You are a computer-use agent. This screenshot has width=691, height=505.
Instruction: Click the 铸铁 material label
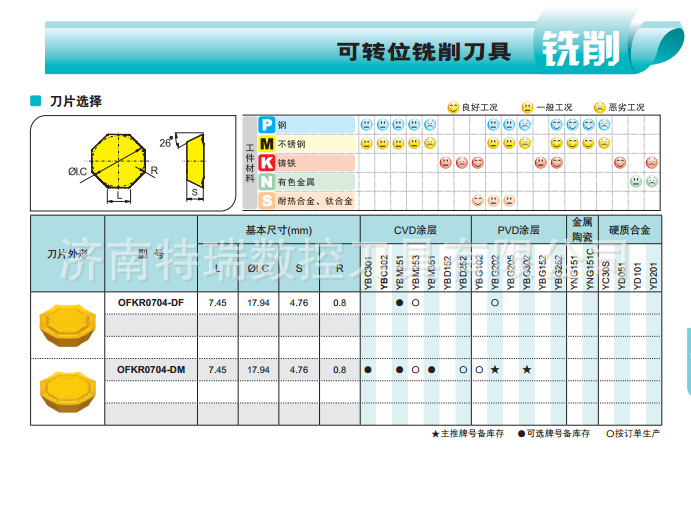tap(286, 163)
